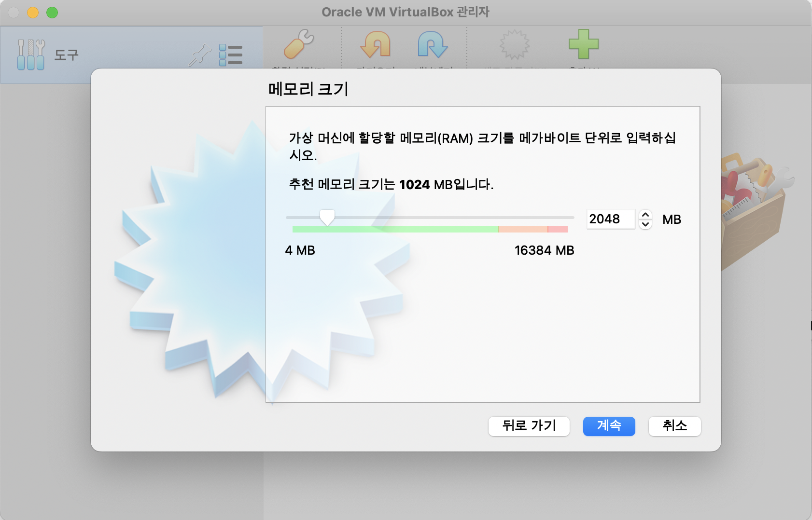Click the green zone of memory bar
This screenshot has height=520, width=812.
pyautogui.click(x=395, y=229)
